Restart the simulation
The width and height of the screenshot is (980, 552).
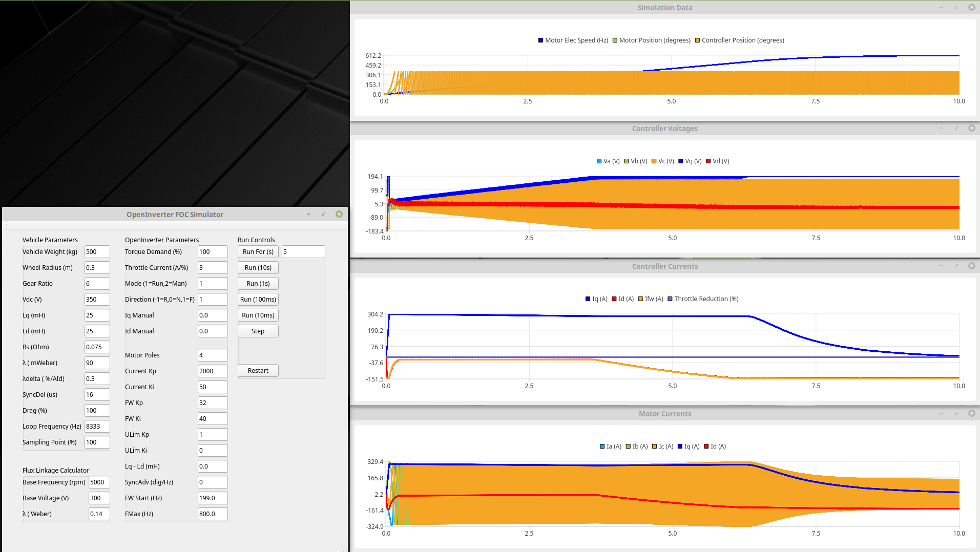tap(258, 371)
